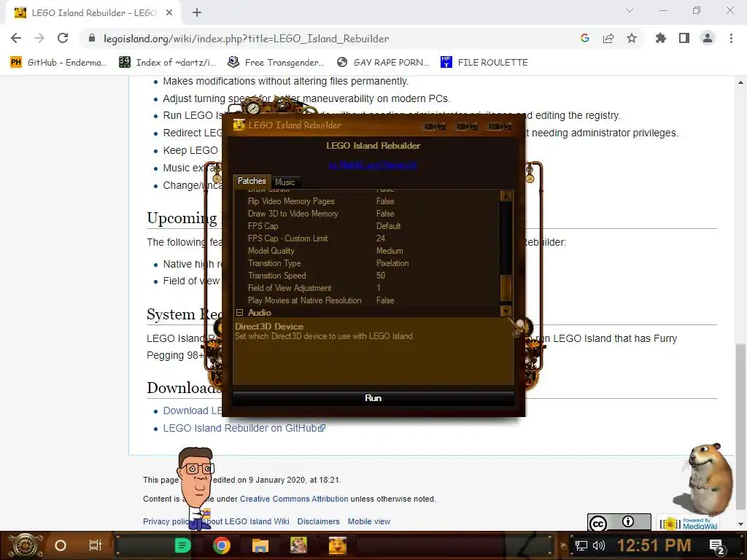Select the Transition Type setting row
747x560 pixels.
click(x=367, y=263)
